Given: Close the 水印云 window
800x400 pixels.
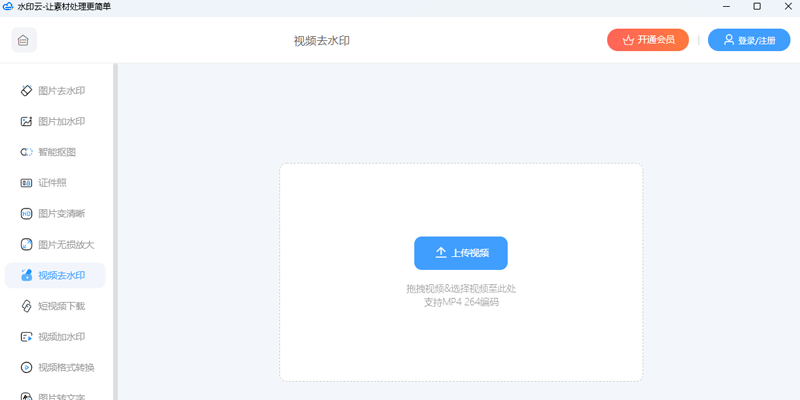Looking at the screenshot, I should pyautogui.click(x=788, y=7).
